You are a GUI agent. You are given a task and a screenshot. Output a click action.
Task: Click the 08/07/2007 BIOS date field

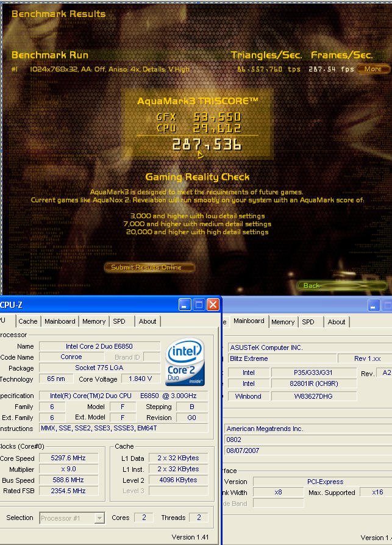click(308, 451)
